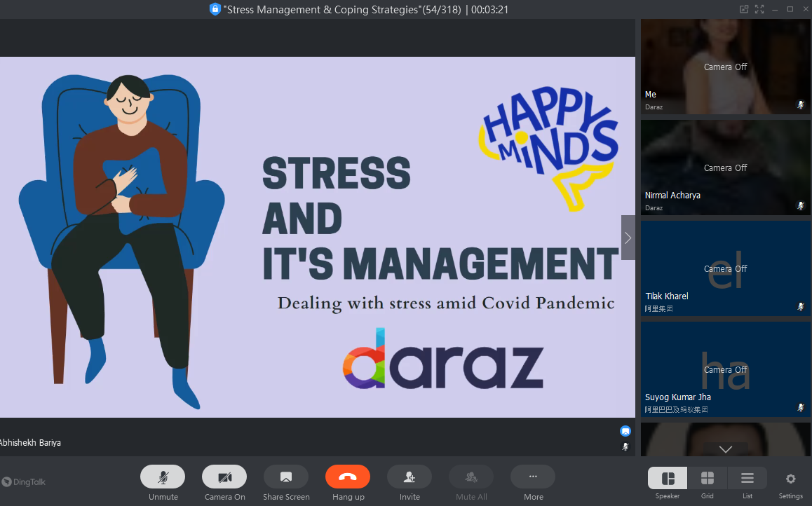Select Suyog Kumar Jha's video tile
812x506 pixels.
726,369
